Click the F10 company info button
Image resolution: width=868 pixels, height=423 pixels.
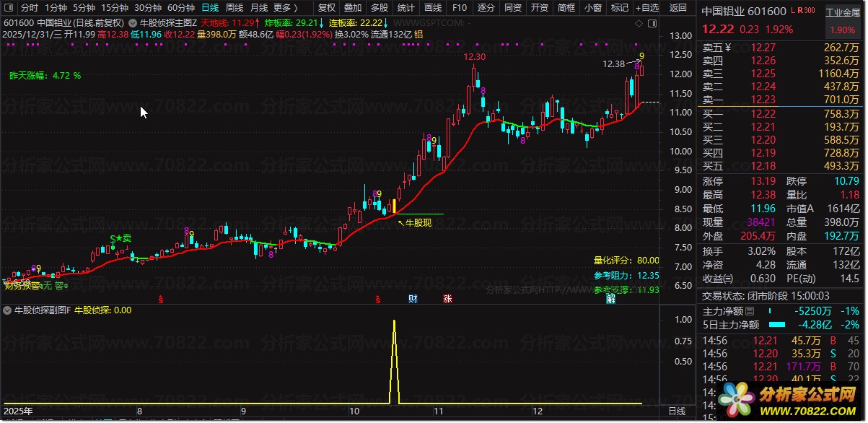click(460, 8)
